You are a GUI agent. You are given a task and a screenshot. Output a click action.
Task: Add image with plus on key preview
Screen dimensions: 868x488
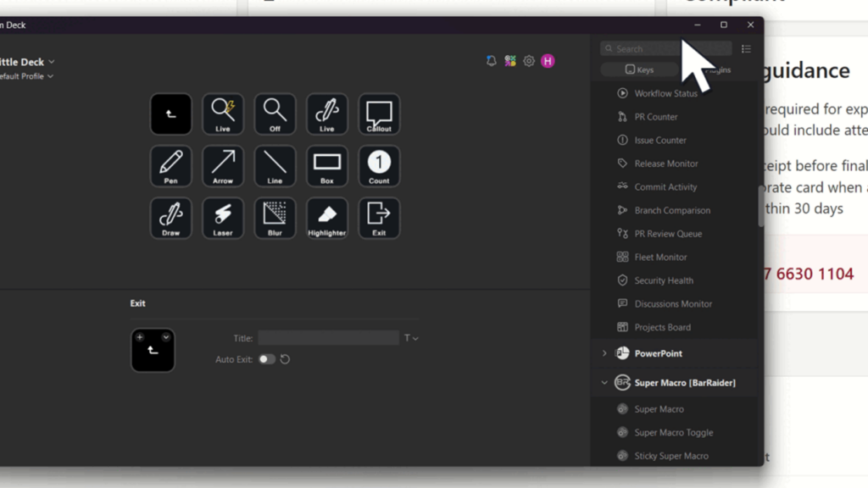140,337
